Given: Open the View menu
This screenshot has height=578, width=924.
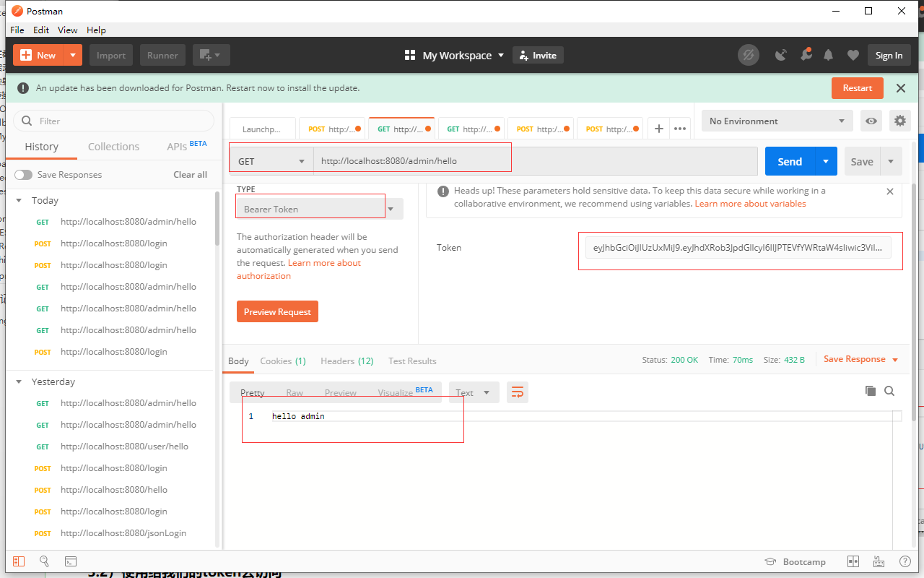Looking at the screenshot, I should 68,30.
